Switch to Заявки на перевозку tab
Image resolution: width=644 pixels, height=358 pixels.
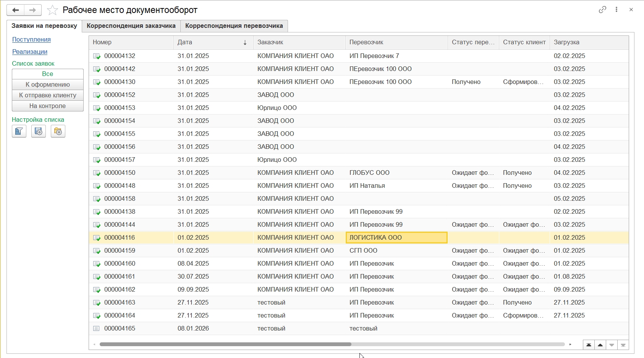pyautogui.click(x=44, y=26)
